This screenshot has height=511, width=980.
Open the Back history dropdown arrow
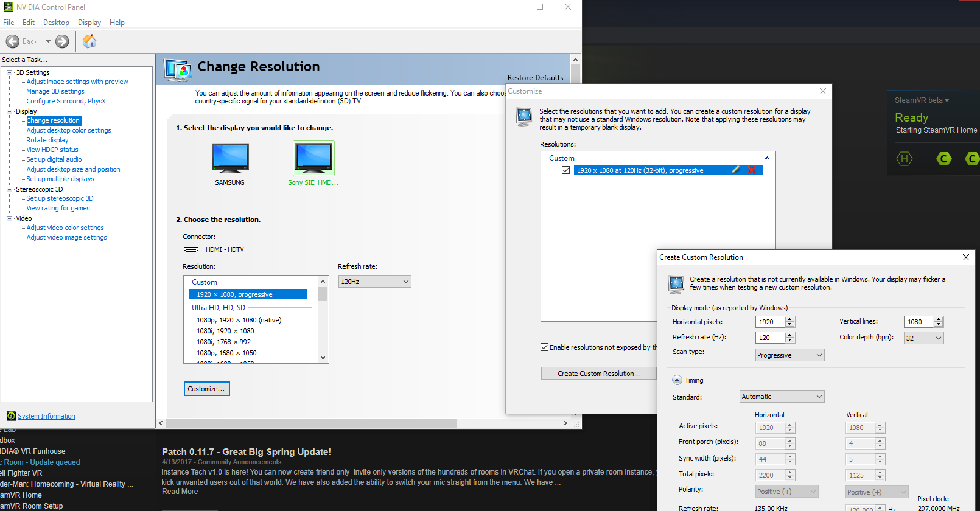click(48, 41)
